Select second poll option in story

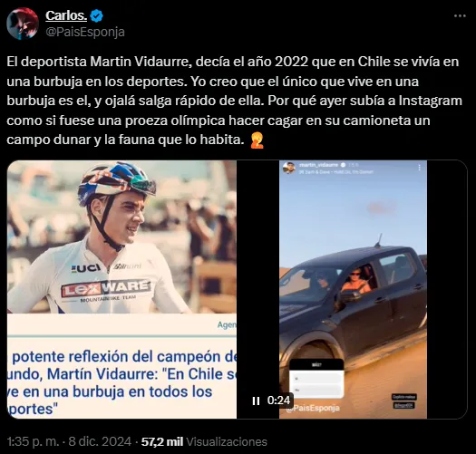coord(316,390)
